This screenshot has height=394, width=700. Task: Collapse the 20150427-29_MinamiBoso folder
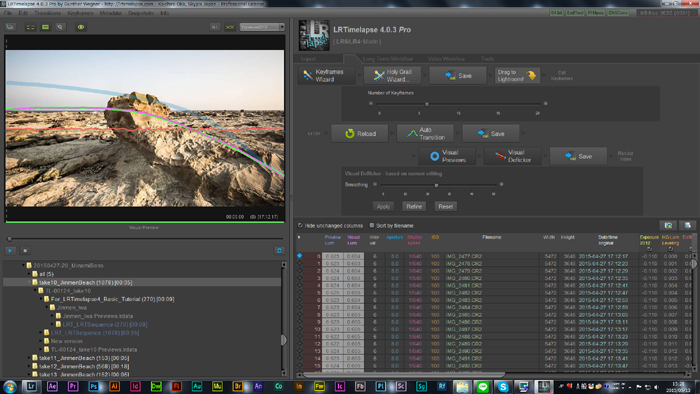click(x=24, y=265)
